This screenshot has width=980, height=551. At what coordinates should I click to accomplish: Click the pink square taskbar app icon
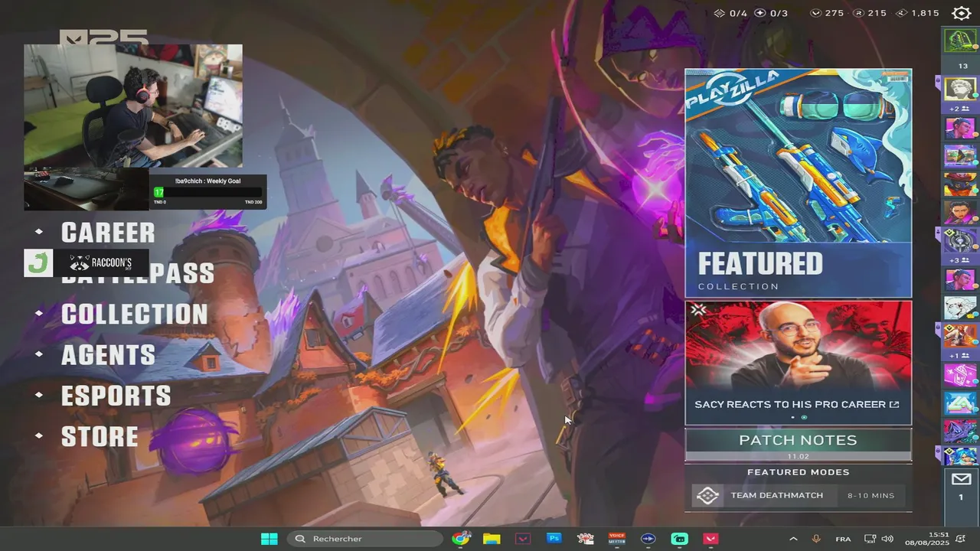(x=523, y=539)
